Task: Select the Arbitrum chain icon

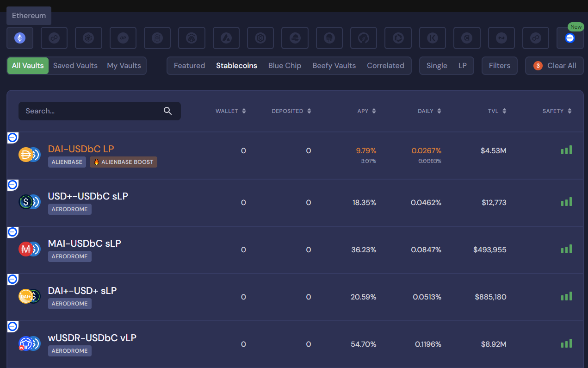Action: pos(192,38)
